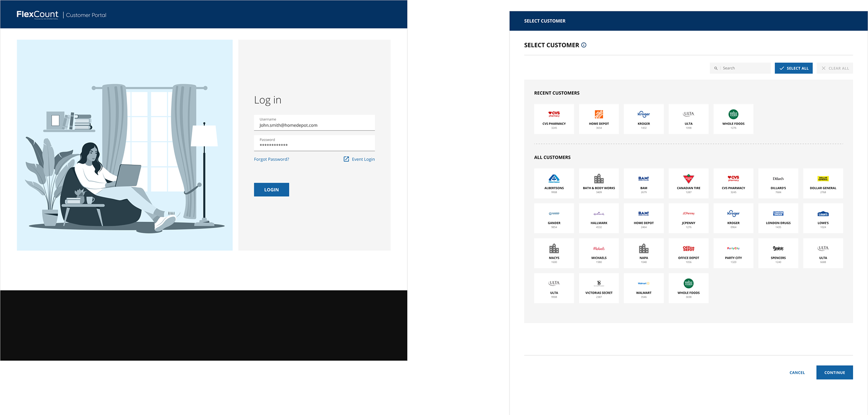
Task: Click the CONTINUE button
Action: [x=835, y=372]
